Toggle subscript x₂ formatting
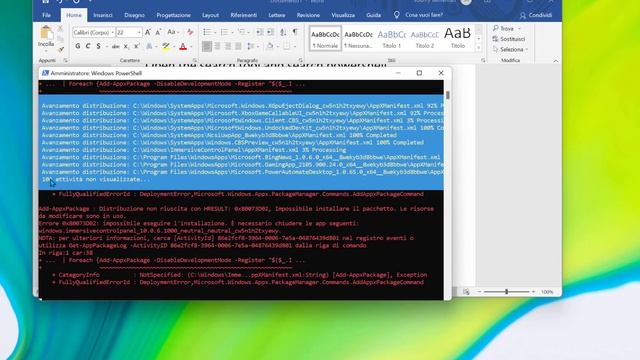Viewport: 640px width, 360px height. (126, 47)
